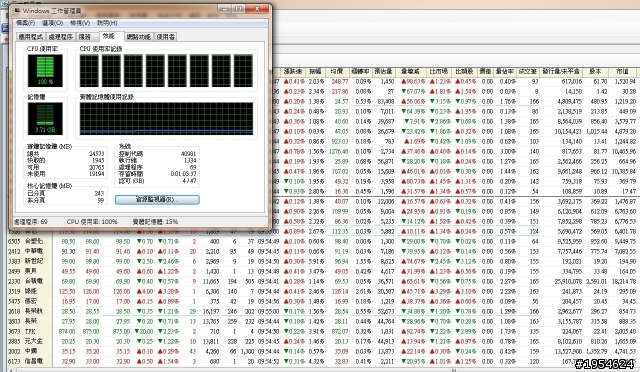Screen dimensions: 640x372
Task: Sort stock table by 比類股 column header
Action: pos(464,71)
